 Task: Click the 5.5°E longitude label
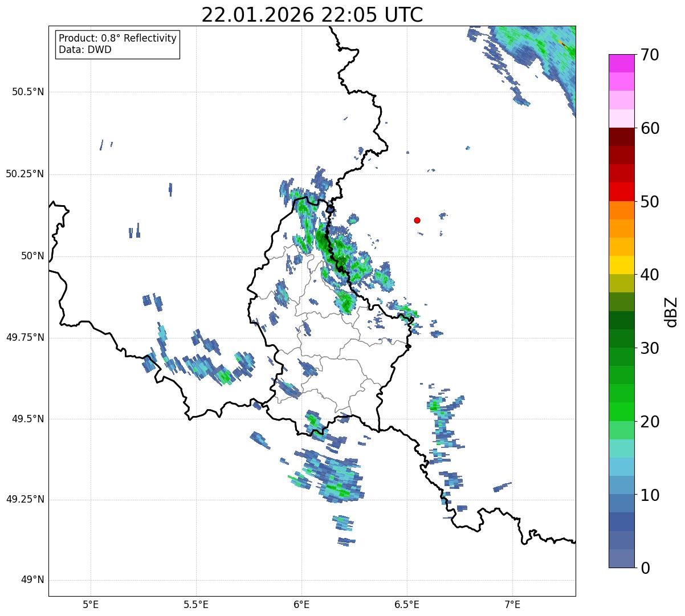(x=196, y=605)
